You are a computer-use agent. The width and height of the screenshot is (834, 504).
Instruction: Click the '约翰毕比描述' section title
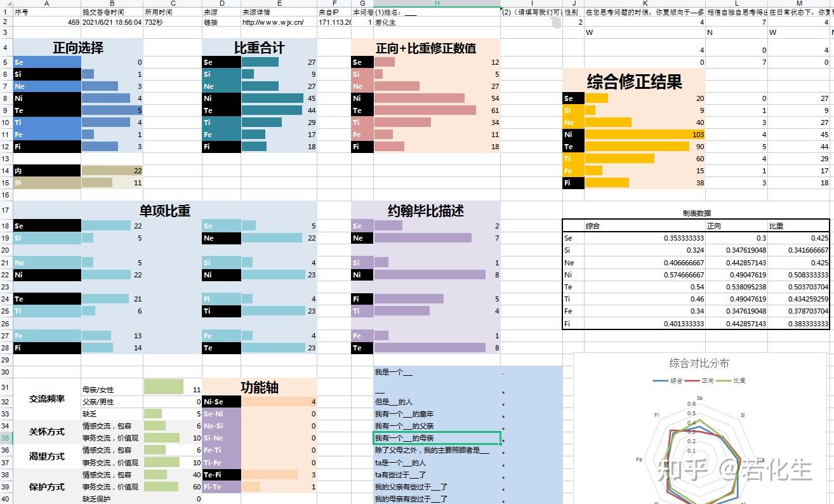[x=426, y=211]
